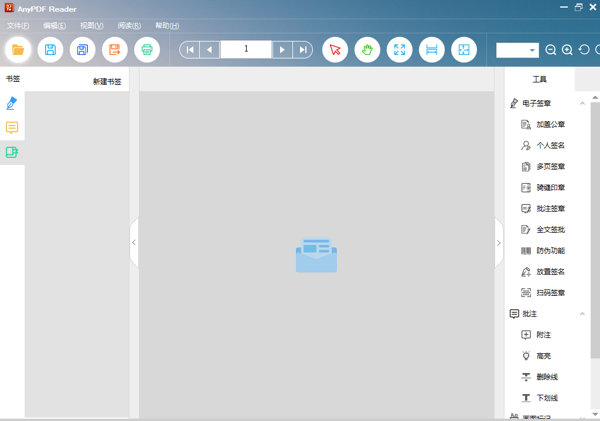Collapse the 批注 section
600x421 pixels.
(582, 314)
